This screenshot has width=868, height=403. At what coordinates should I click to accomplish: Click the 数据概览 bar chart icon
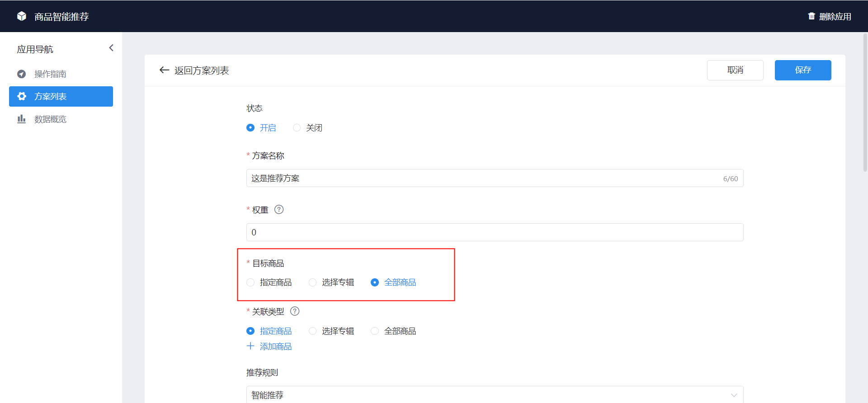click(x=21, y=119)
